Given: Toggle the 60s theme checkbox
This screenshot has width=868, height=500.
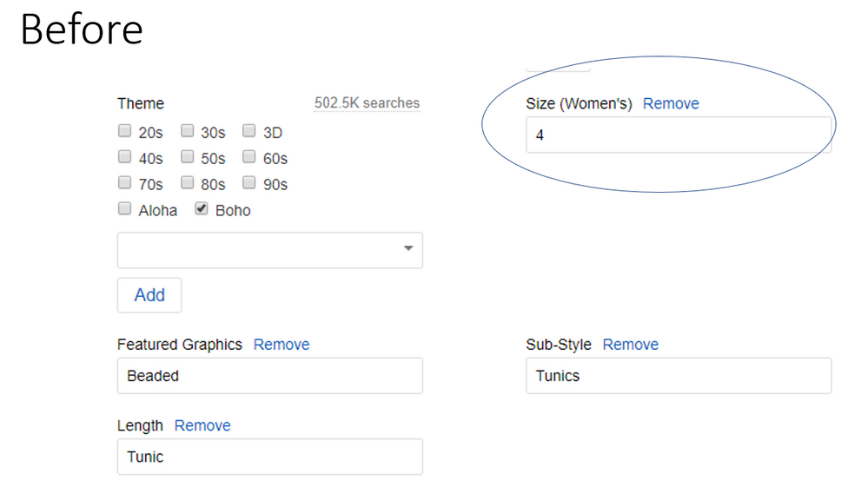Looking at the screenshot, I should click(x=249, y=158).
